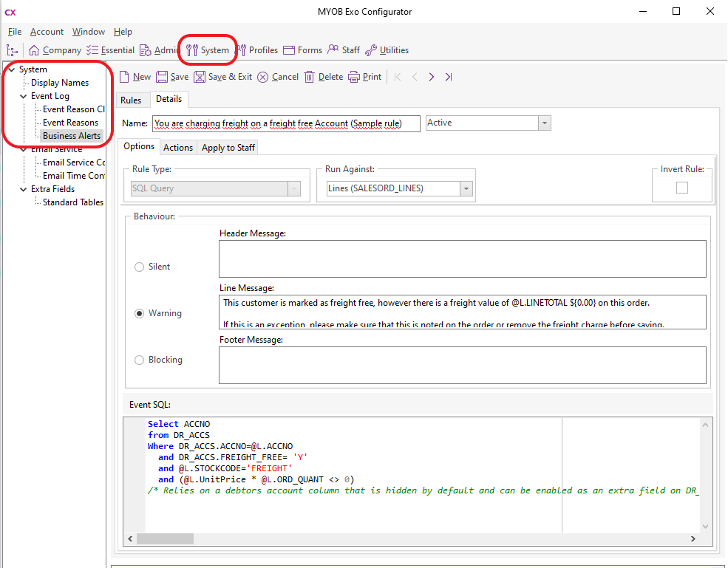Open the Run Against dropdown
This screenshot has height=568, width=728.
[466, 188]
